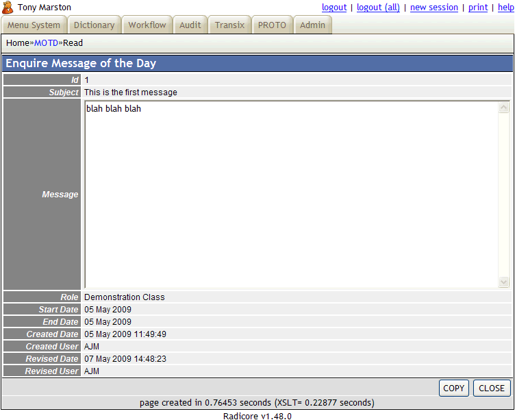
Task: Click Home in the breadcrumb trail
Action: point(18,43)
